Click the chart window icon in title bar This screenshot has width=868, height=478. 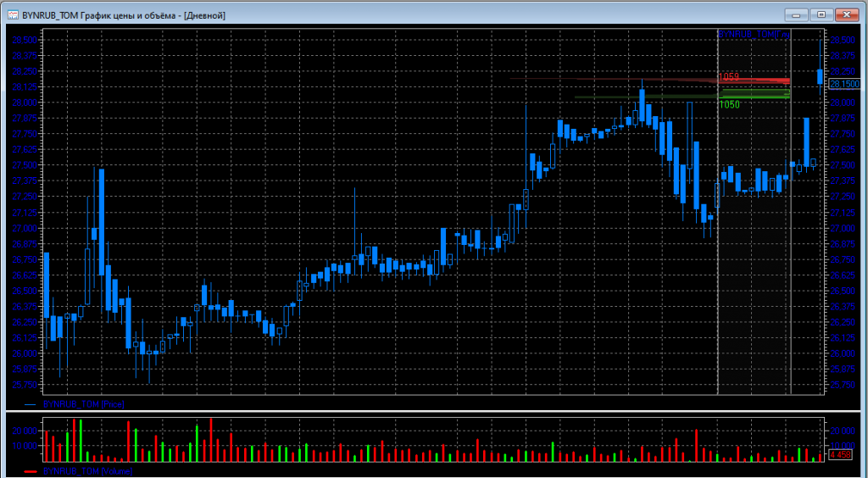[12, 15]
